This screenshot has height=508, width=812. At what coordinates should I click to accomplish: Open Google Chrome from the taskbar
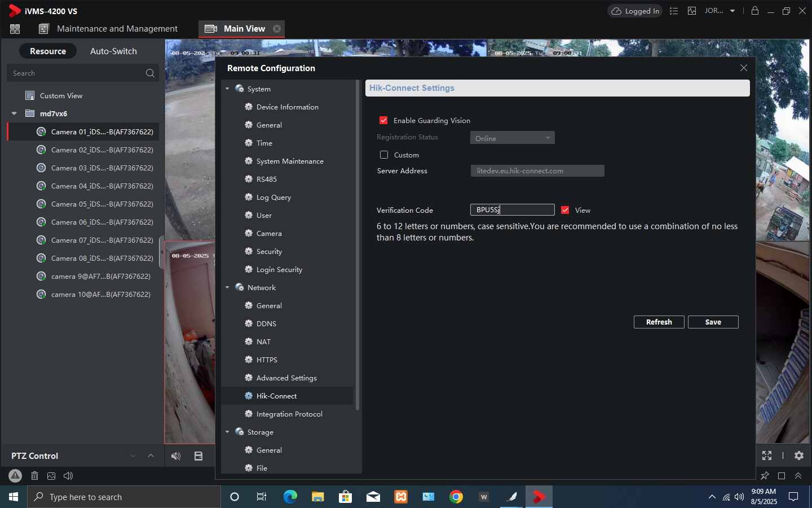click(456, 497)
